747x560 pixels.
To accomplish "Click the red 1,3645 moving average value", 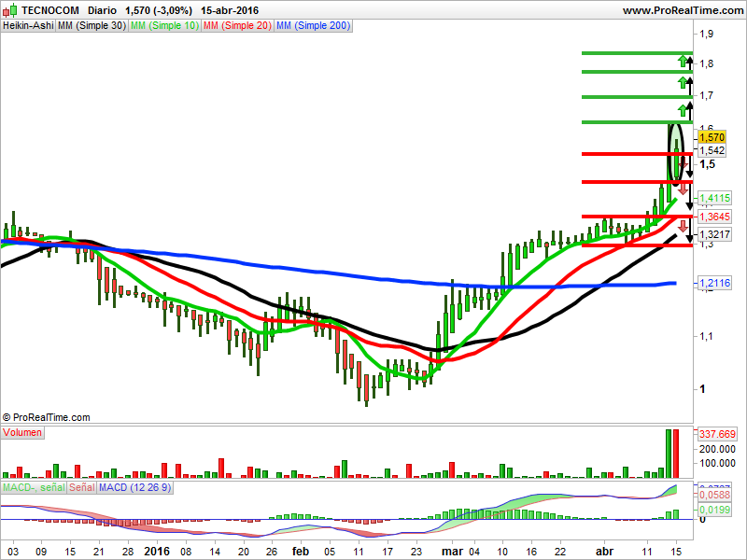I will (x=714, y=217).
